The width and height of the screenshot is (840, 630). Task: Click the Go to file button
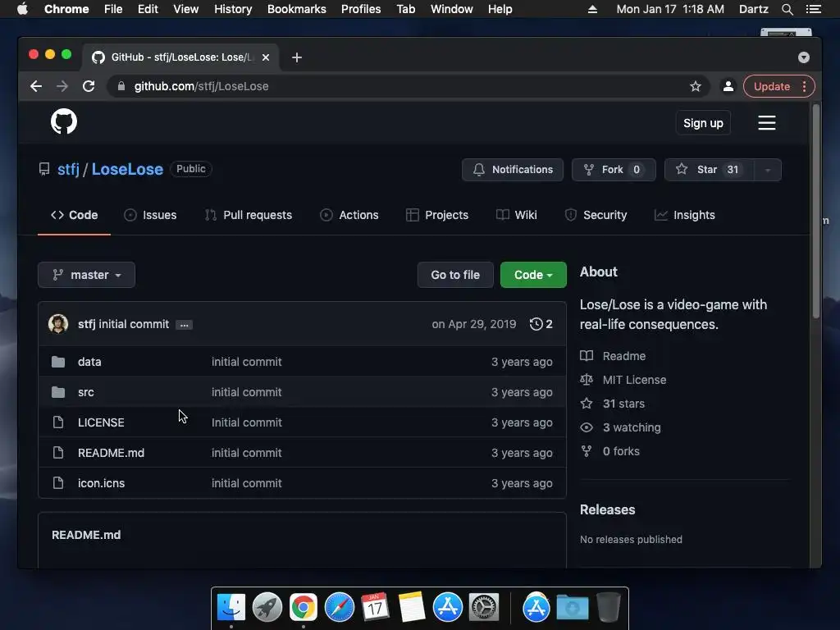pos(454,275)
